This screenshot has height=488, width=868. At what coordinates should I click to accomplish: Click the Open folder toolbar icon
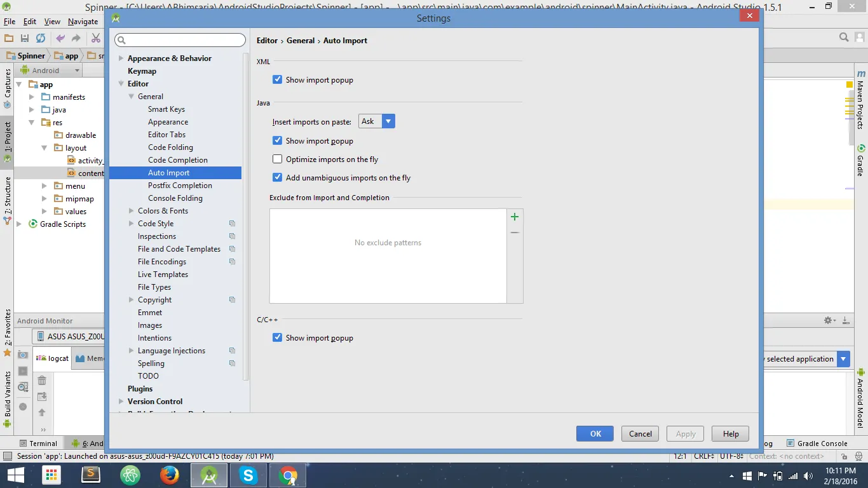coord(9,38)
